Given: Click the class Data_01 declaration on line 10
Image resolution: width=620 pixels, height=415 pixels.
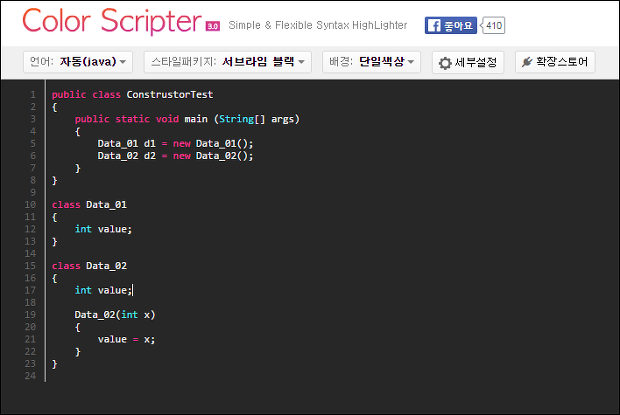Looking at the screenshot, I should click(89, 205).
